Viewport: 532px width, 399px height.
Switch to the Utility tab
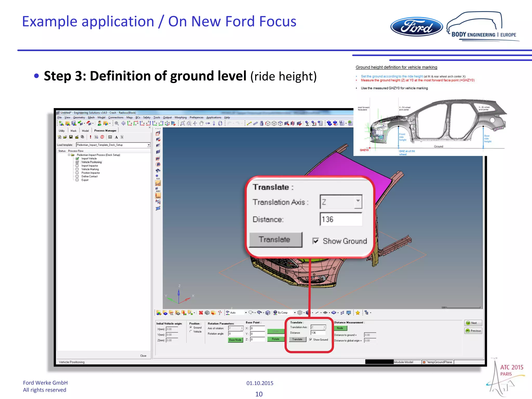point(62,131)
